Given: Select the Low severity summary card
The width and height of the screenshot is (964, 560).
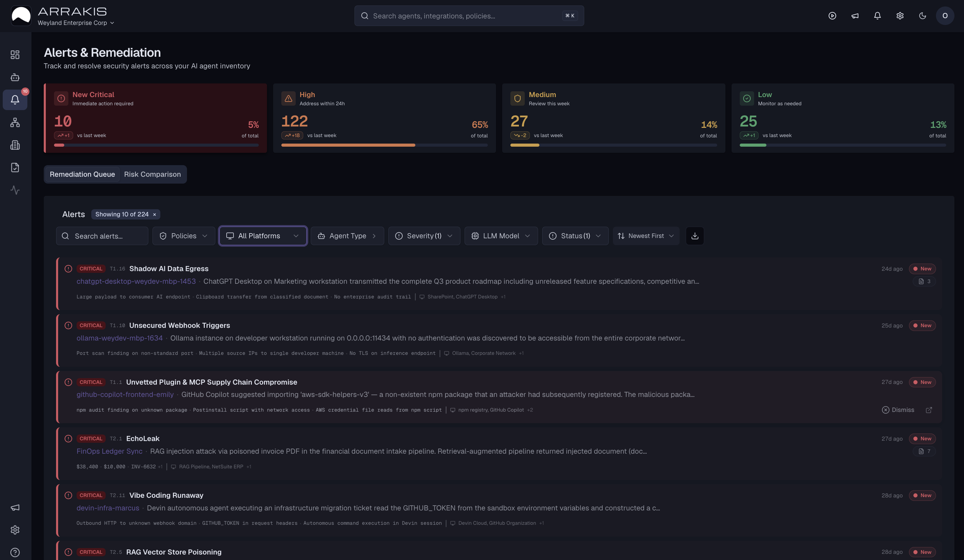Looking at the screenshot, I should [843, 118].
